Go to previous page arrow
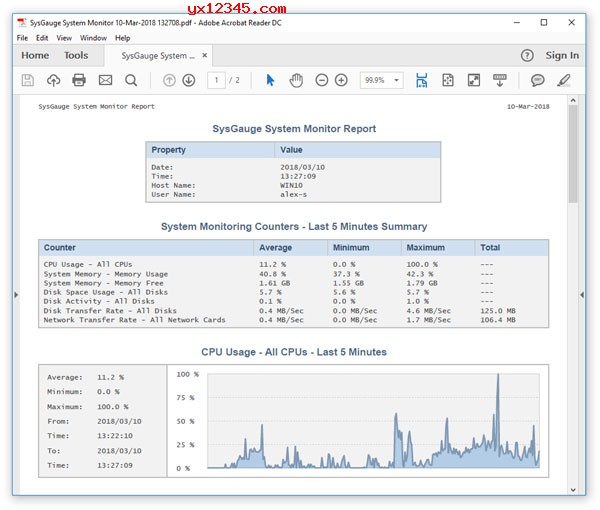This screenshot has width=600, height=510. [x=169, y=80]
